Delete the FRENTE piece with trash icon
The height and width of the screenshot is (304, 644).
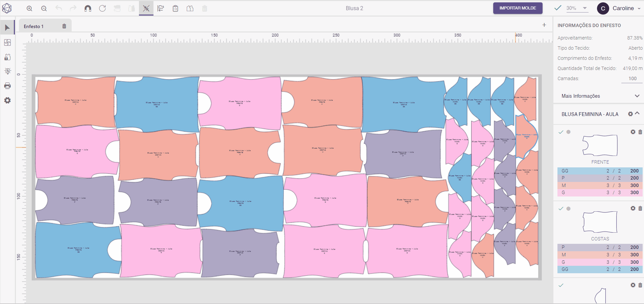640,132
